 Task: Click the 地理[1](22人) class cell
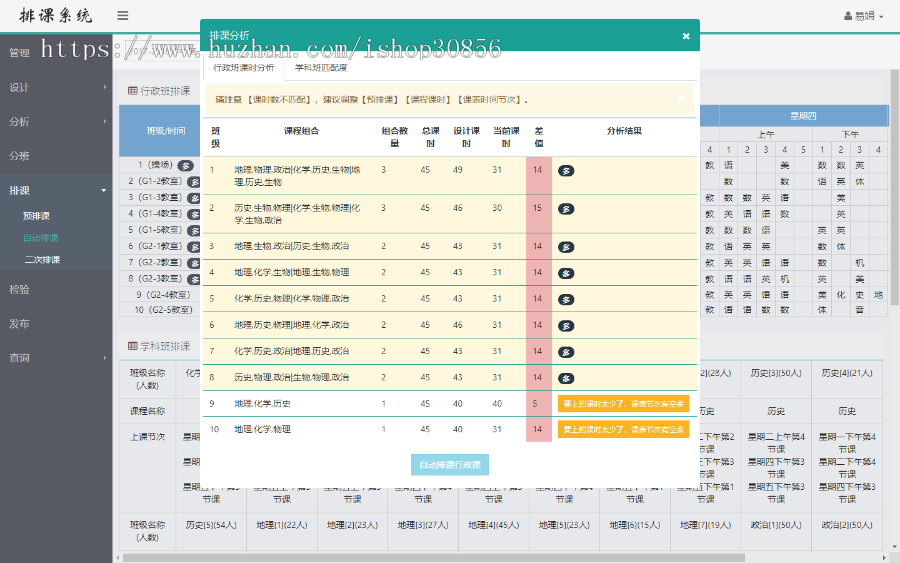tap(282, 525)
